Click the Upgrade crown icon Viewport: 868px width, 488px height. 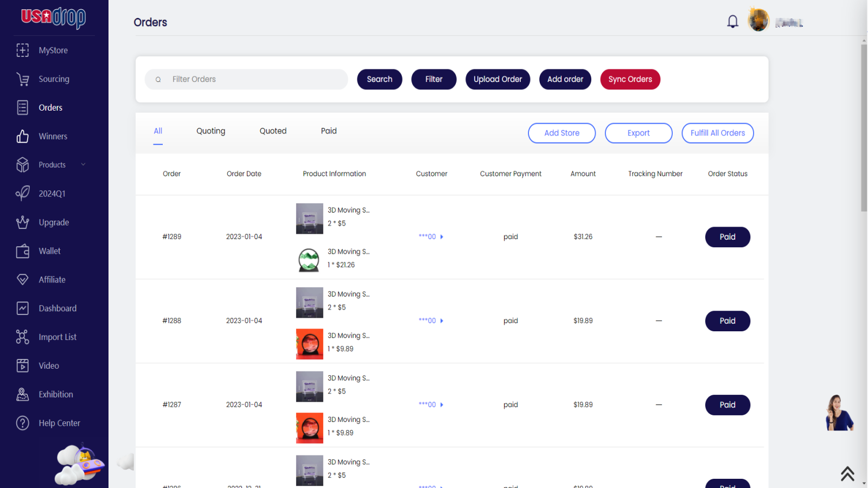click(x=22, y=222)
